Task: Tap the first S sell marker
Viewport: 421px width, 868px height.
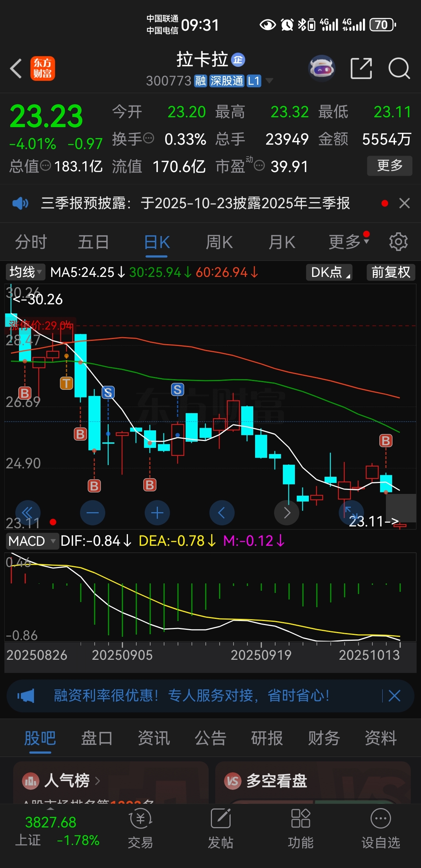Action: pos(108,393)
